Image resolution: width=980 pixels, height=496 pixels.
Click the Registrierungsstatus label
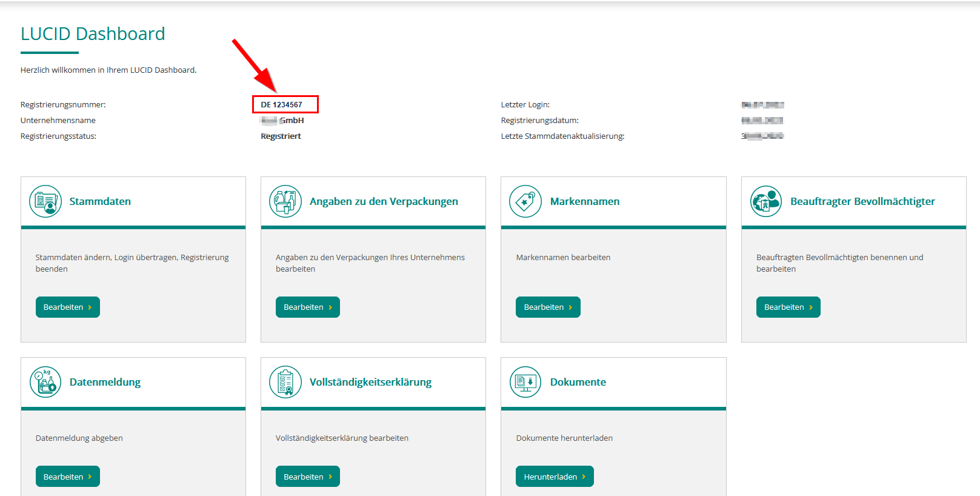[x=58, y=136]
